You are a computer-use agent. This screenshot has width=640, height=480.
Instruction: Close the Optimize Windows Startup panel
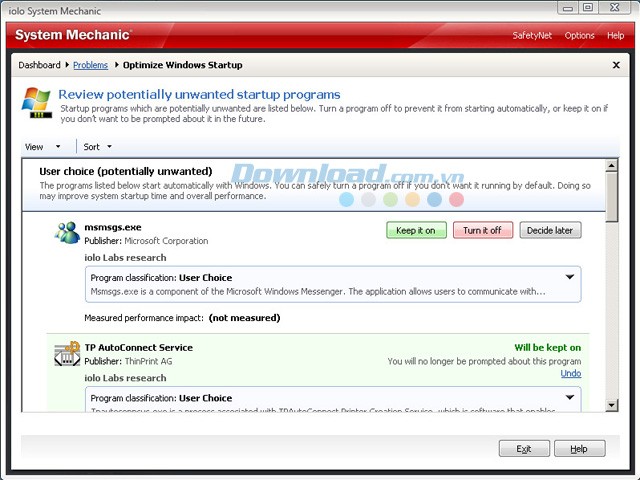click(x=615, y=65)
